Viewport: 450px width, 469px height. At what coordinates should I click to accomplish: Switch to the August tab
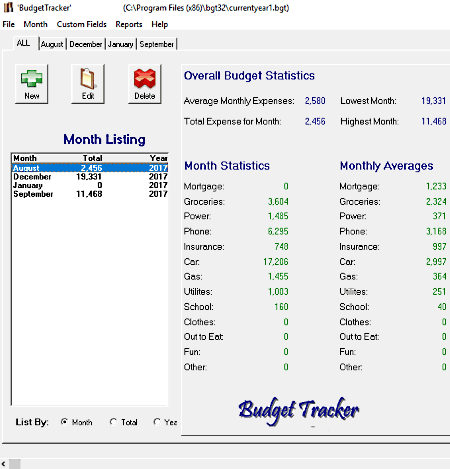52,44
